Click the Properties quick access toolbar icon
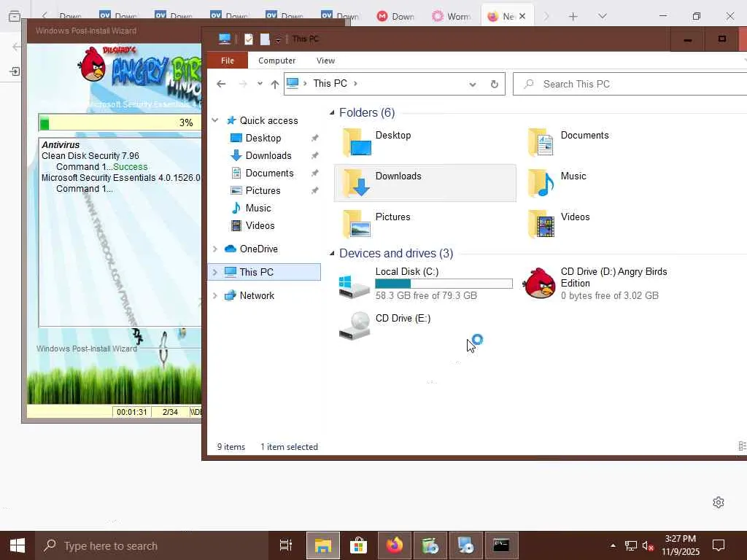Screen dimensions: 747x560 pos(248,39)
